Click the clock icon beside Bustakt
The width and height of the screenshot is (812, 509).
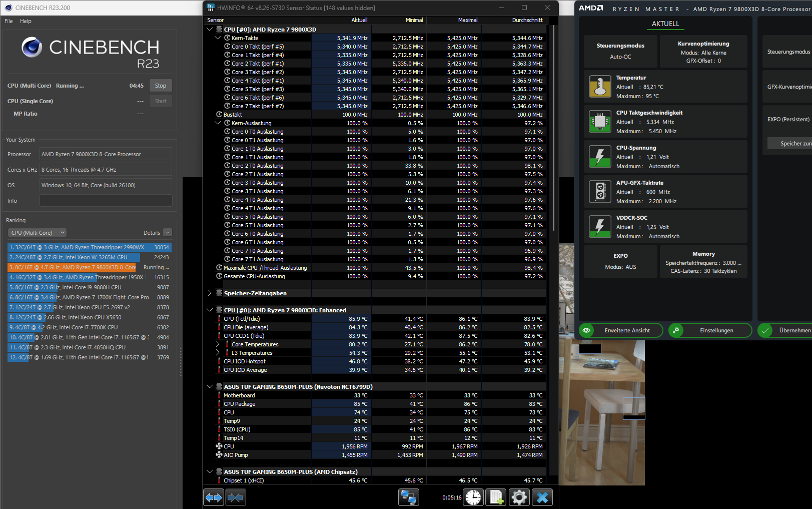pyautogui.click(x=219, y=115)
